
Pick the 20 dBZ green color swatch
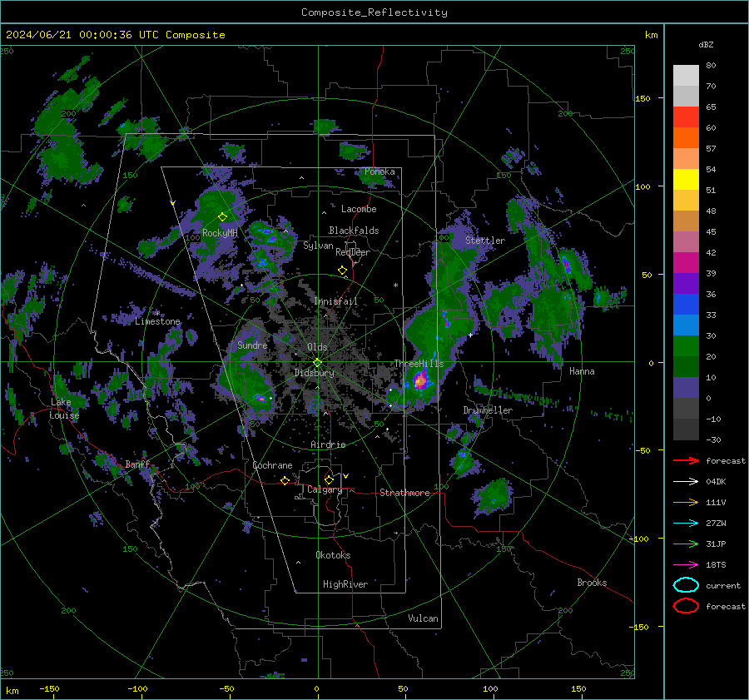point(686,366)
